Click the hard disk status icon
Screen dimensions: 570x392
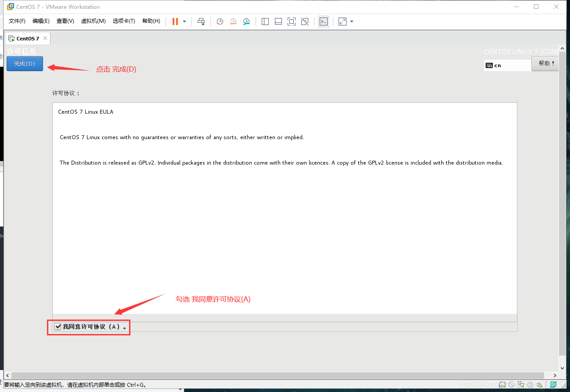click(502, 385)
